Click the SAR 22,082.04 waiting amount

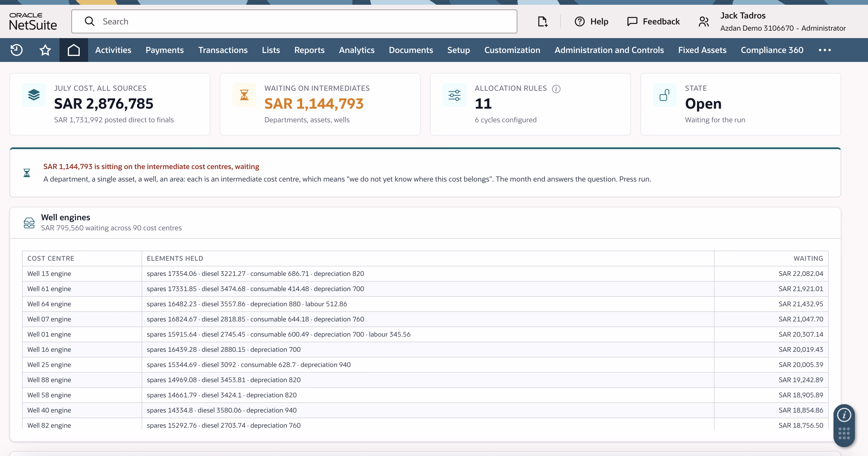coord(800,274)
